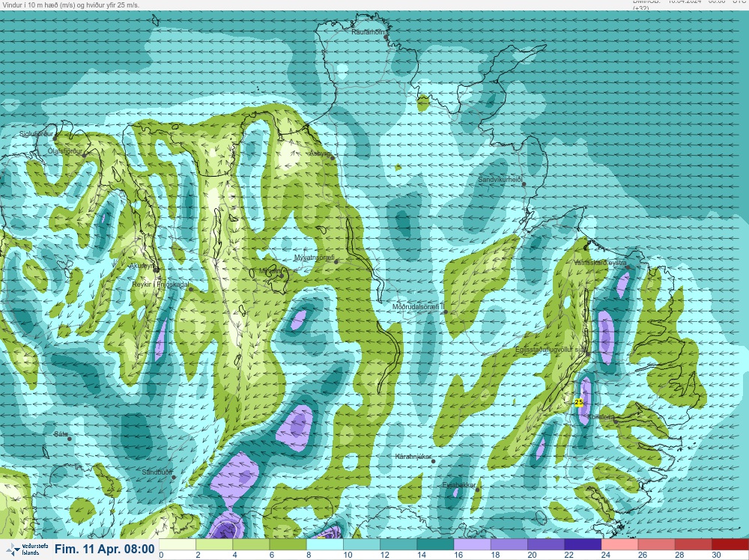This screenshot has width=749, height=560.
Task: Click the Raufarhöfn station label
Action: click(x=368, y=32)
